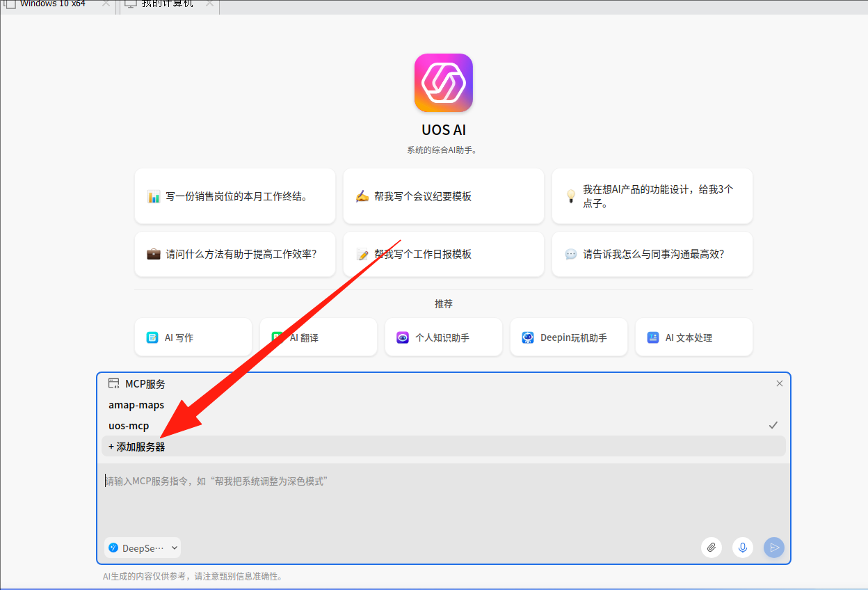Click the MCP服务 panel header icon

point(114,383)
